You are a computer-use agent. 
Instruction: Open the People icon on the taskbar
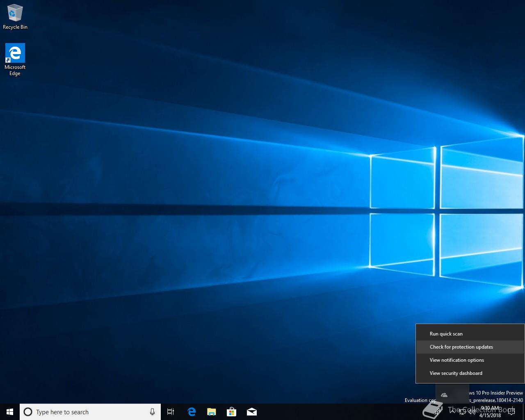coord(438,412)
